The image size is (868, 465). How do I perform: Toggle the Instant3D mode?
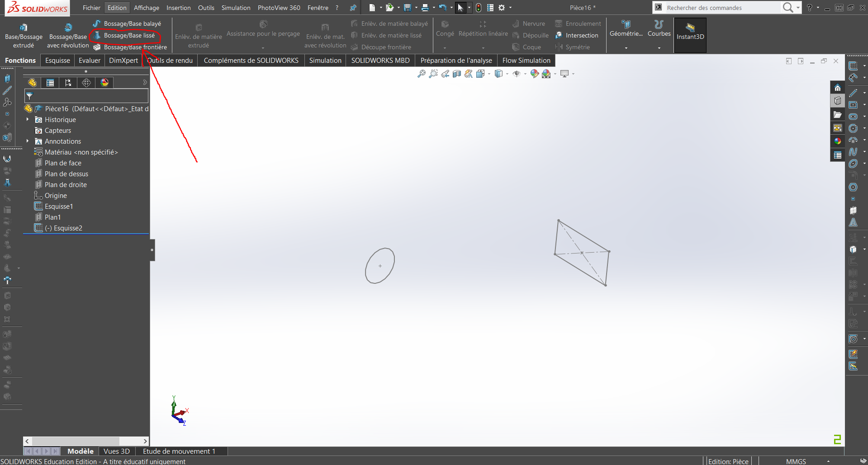click(690, 33)
